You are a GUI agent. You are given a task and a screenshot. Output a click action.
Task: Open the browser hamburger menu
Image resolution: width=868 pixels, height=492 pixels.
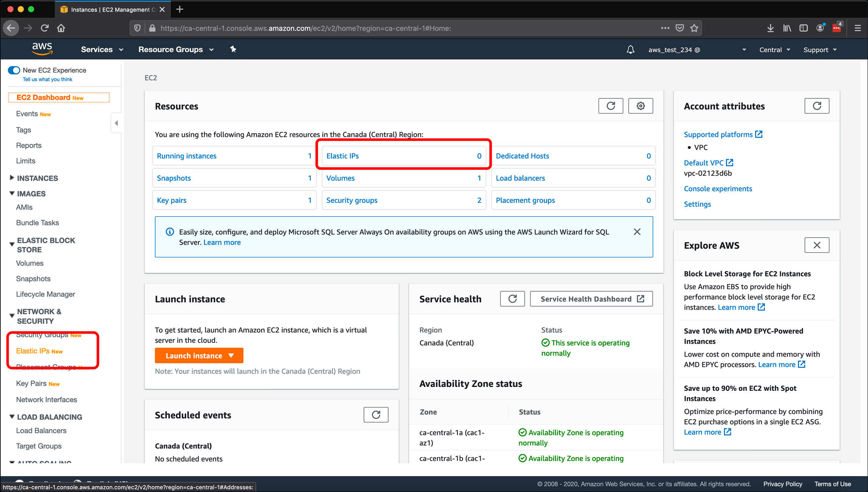858,28
